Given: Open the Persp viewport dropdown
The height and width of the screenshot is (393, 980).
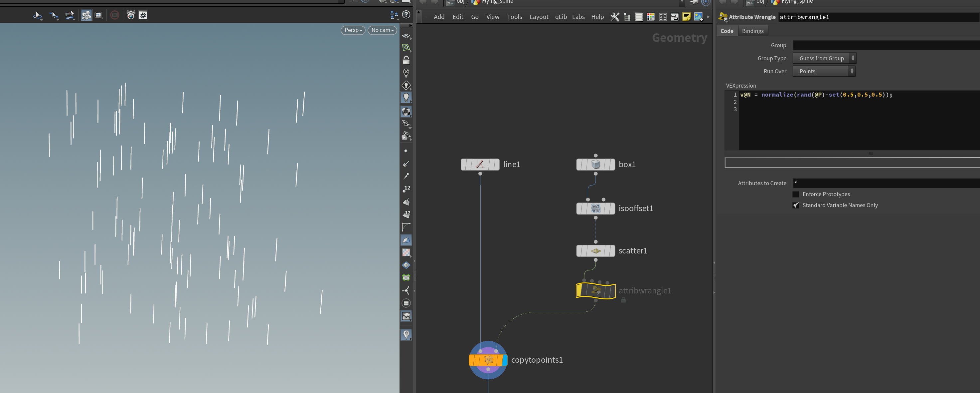Looking at the screenshot, I should click(x=353, y=30).
